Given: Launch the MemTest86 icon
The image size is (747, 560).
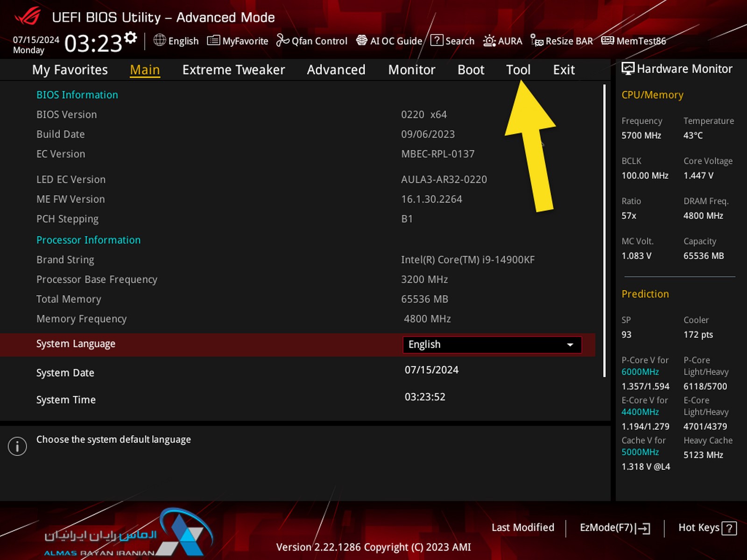Looking at the screenshot, I should (x=607, y=41).
